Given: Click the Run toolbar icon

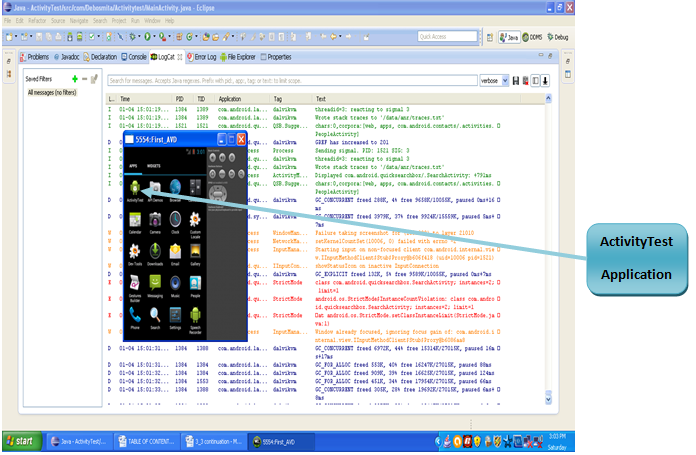Looking at the screenshot, I should (147, 37).
